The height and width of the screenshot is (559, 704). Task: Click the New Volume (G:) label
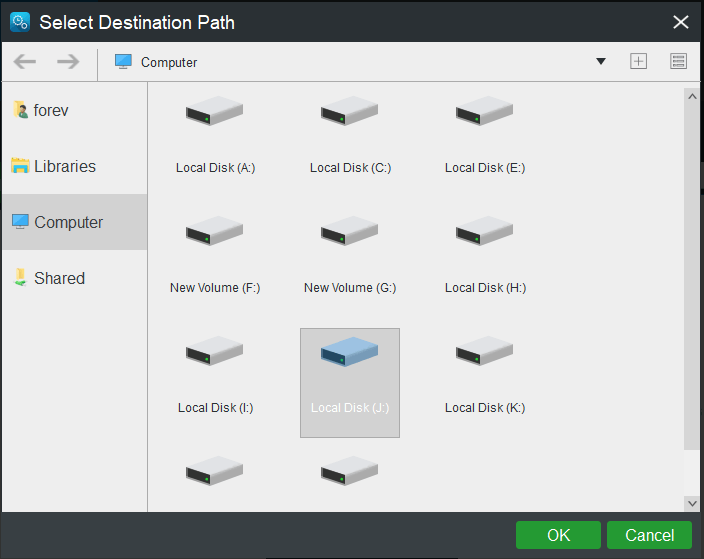(350, 288)
